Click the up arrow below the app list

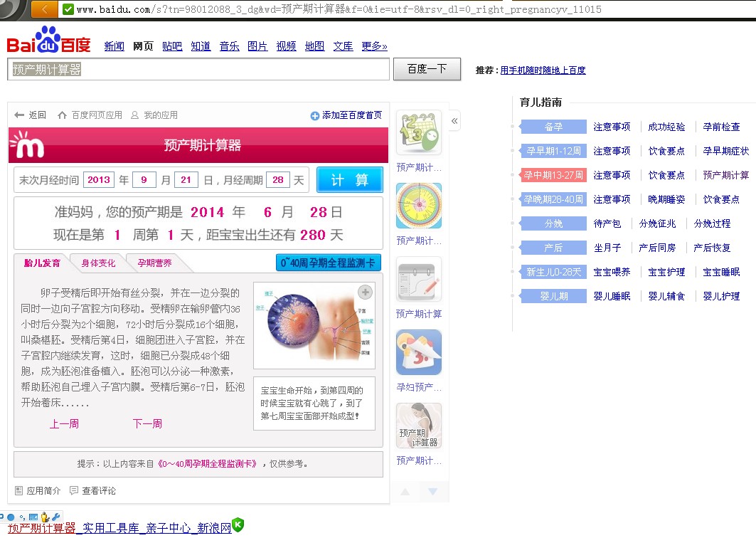pyautogui.click(x=405, y=492)
